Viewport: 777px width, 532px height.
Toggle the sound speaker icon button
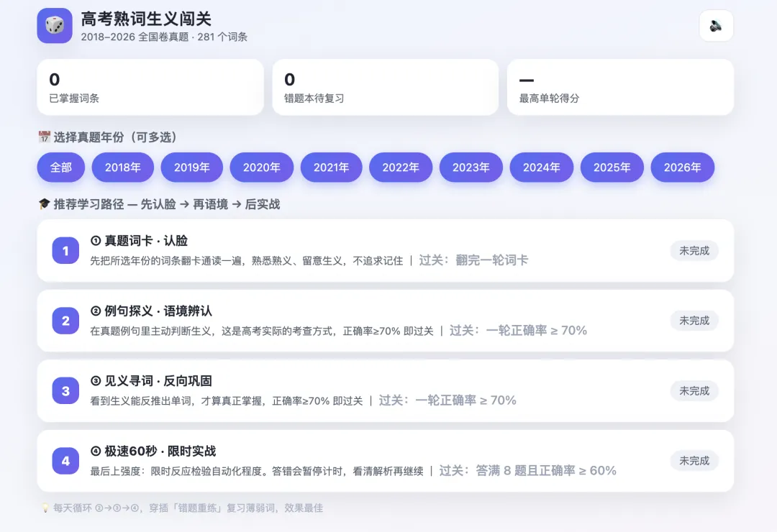pos(716,26)
